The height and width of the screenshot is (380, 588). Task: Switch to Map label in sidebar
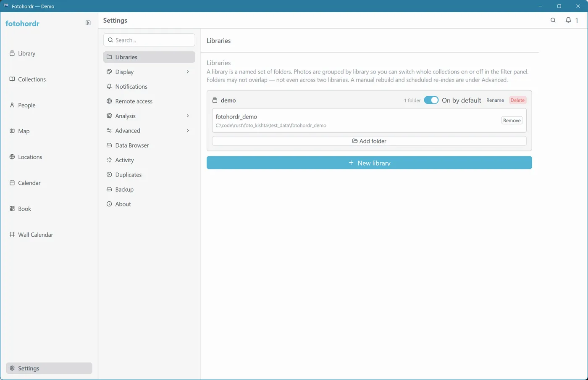tap(24, 131)
